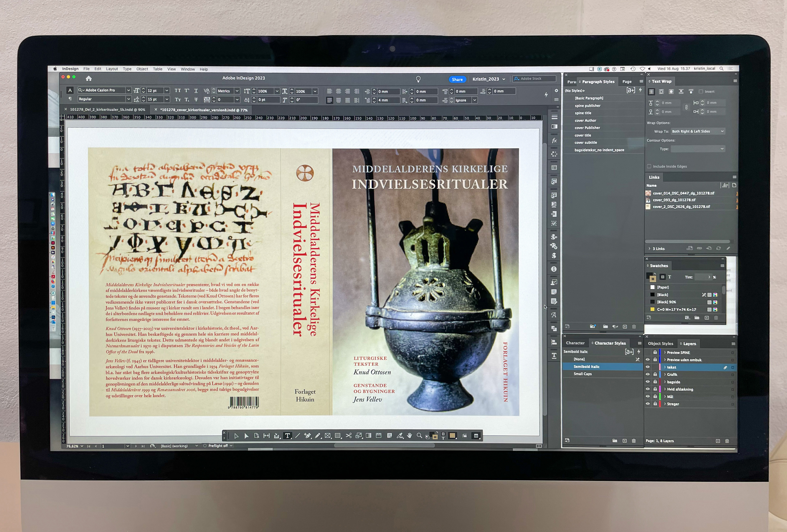Open the Regular font style dropdown

[128, 99]
